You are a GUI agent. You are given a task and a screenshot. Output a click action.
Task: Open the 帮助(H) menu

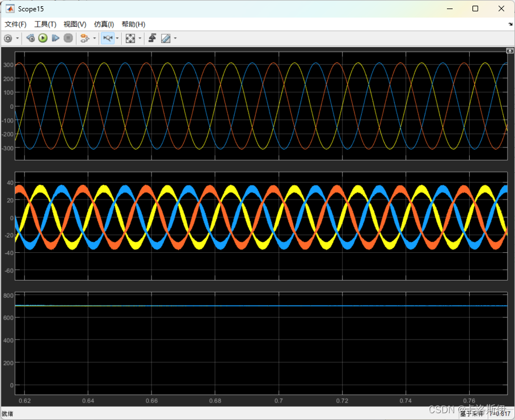pos(133,24)
